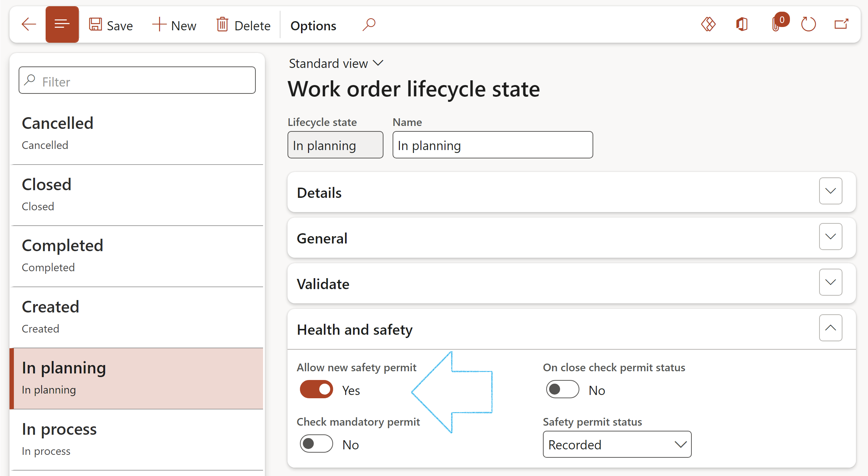The image size is (868, 476).
Task: Refresh the page with circular arrow
Action: [808, 24]
